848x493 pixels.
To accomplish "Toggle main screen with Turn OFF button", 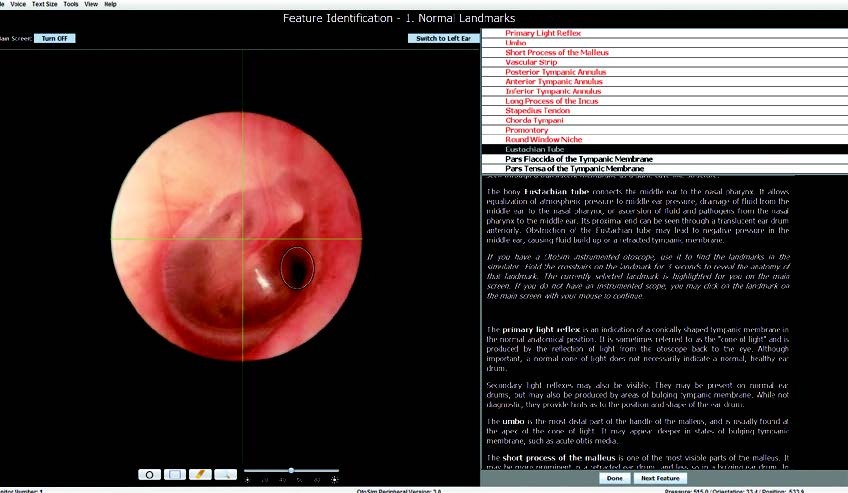I will click(x=55, y=38).
